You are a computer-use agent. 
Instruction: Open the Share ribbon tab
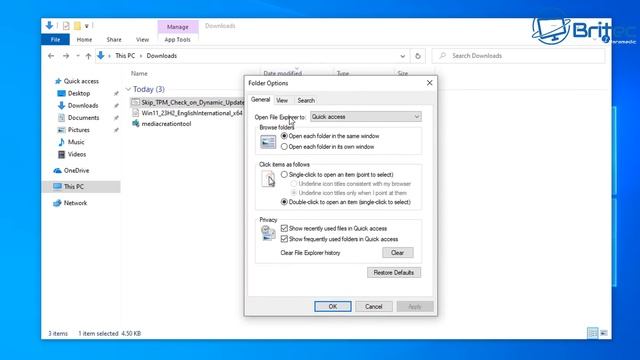[114, 40]
